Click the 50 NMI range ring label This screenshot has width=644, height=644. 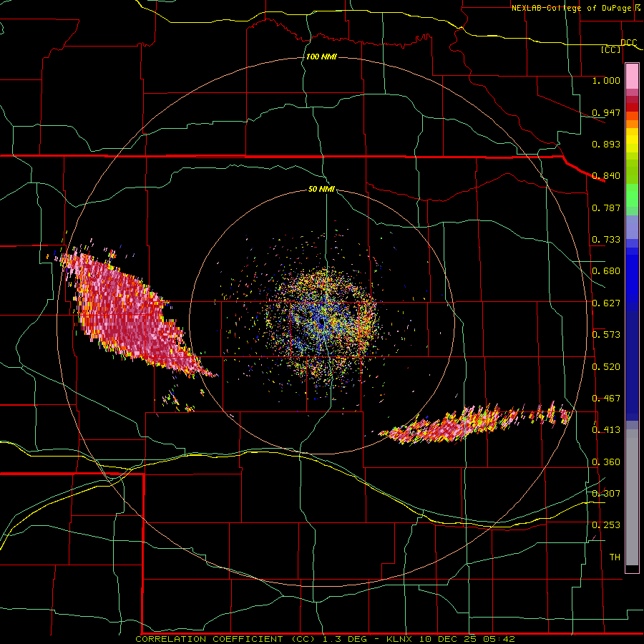321,189
